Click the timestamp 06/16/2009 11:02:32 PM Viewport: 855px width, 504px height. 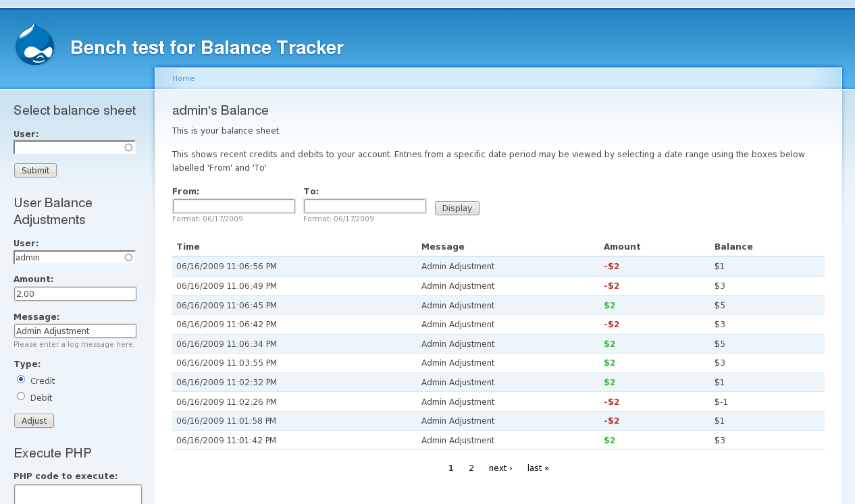click(x=226, y=383)
